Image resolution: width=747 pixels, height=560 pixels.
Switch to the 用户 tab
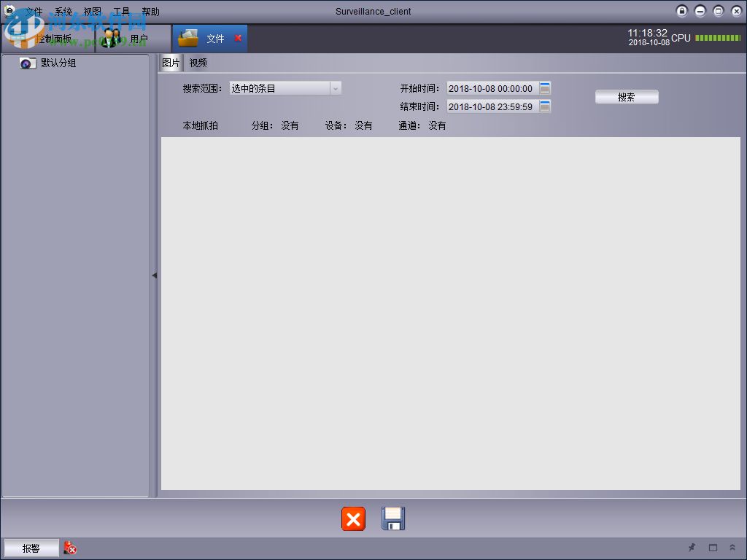point(134,39)
